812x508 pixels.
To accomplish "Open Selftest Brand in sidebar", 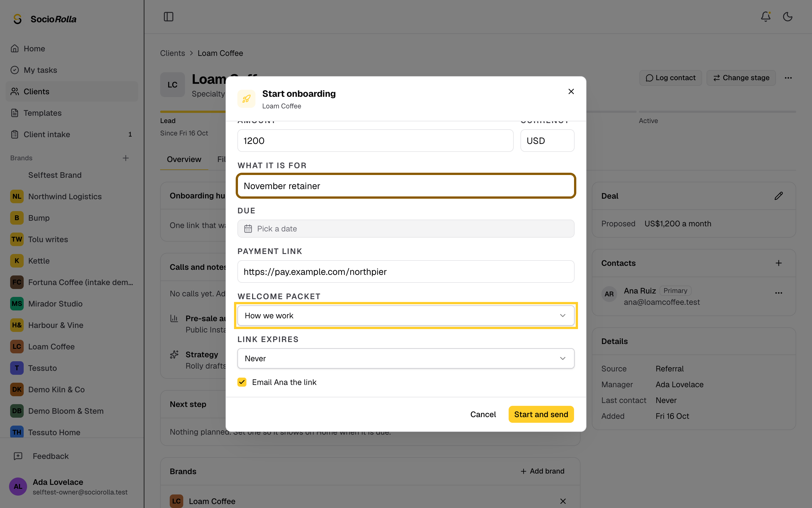I will pos(72,175).
